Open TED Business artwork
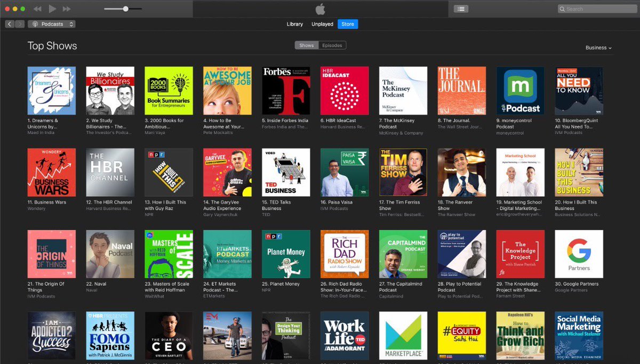 click(286, 173)
